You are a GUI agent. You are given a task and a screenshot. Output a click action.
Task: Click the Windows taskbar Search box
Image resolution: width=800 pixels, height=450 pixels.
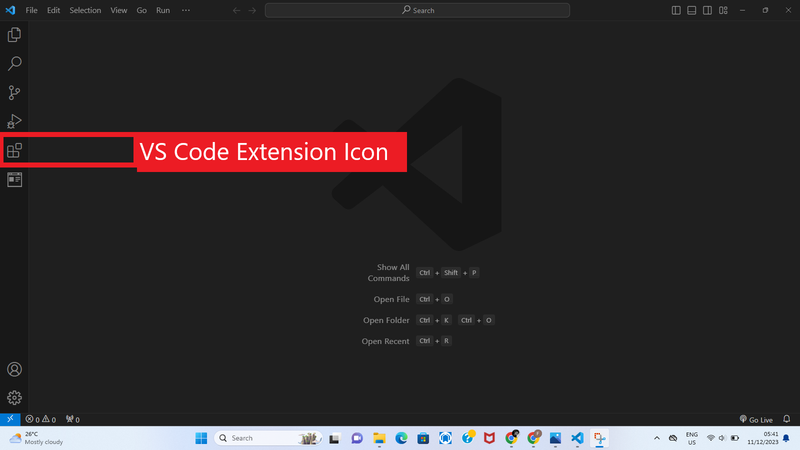click(268, 438)
